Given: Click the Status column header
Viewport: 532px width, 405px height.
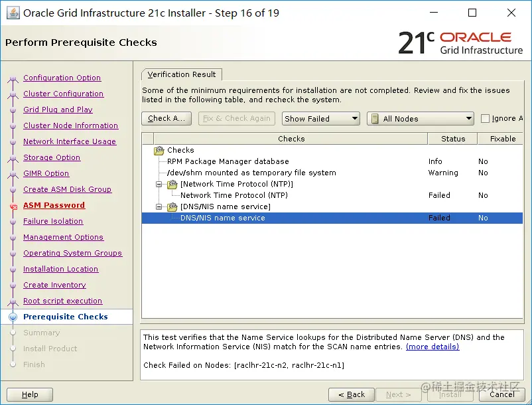Looking at the screenshot, I should 453,139.
